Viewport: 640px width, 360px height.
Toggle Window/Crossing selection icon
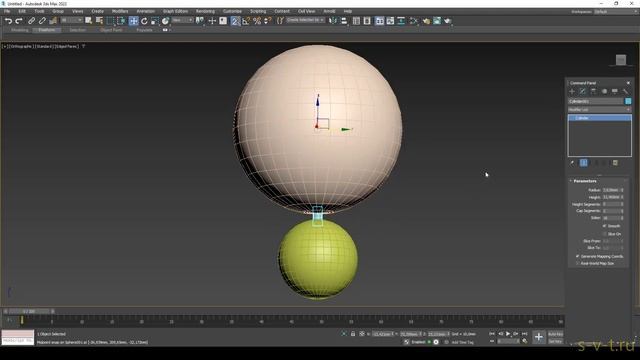click(122, 21)
